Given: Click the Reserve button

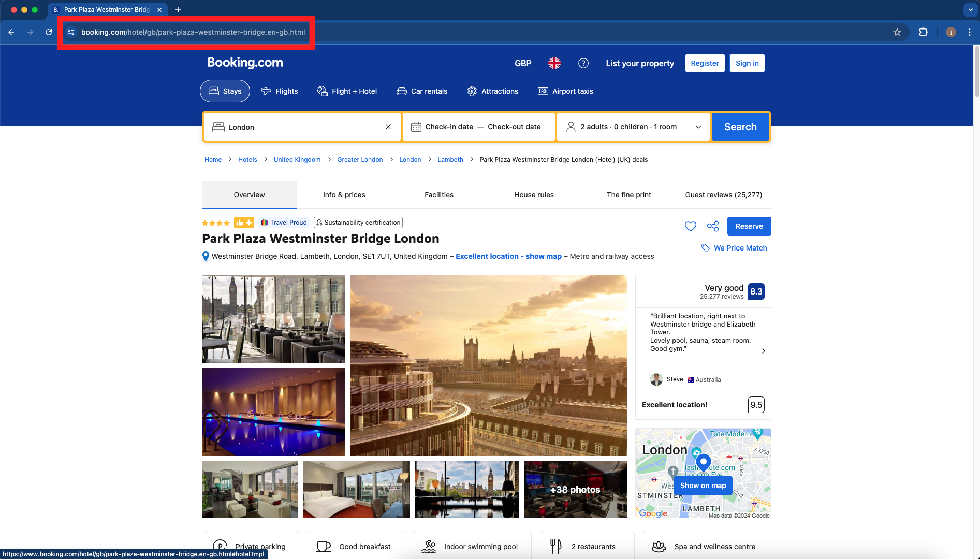Looking at the screenshot, I should click(x=749, y=226).
